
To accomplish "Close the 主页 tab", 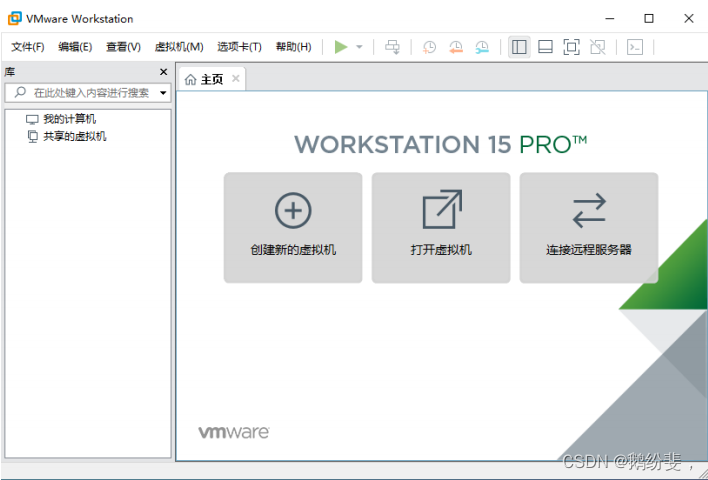I will pyautogui.click(x=236, y=79).
